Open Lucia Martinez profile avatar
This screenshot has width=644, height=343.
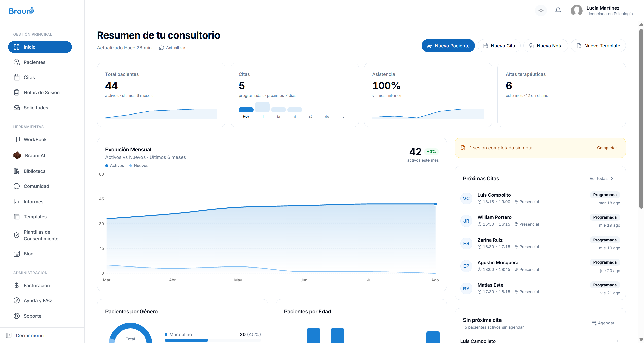[x=577, y=11]
